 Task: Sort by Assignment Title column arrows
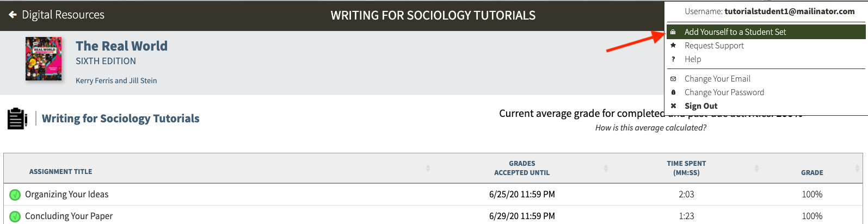428,169
